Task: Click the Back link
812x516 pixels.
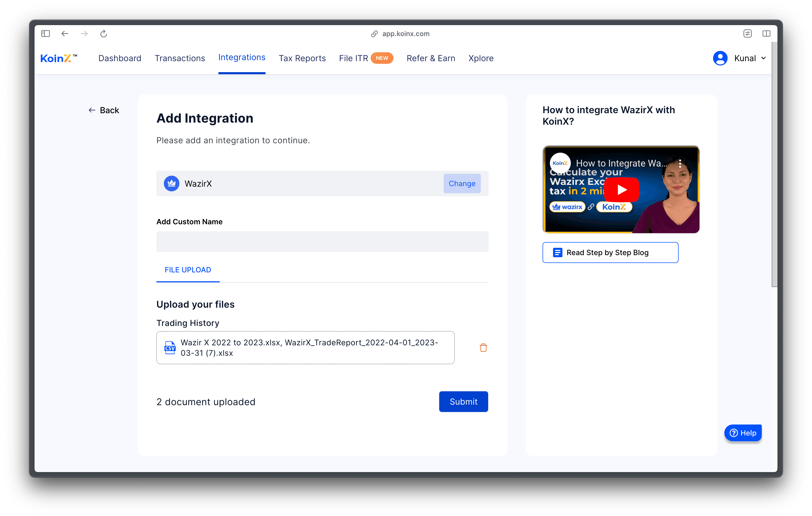Action: pyautogui.click(x=104, y=110)
